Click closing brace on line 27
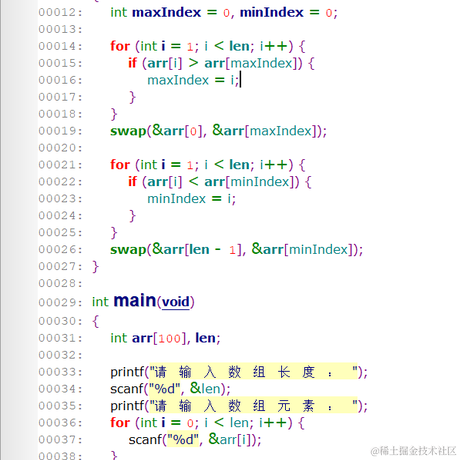This screenshot has height=460, width=460. [x=96, y=267]
